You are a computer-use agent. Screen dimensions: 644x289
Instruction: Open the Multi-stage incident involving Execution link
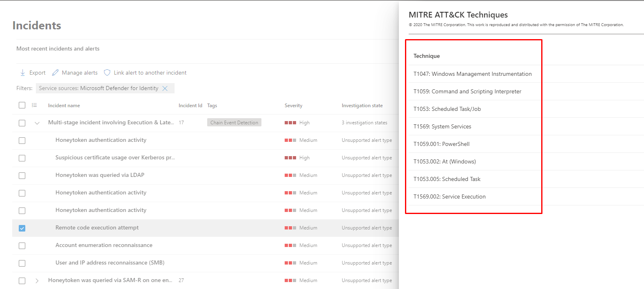pos(111,122)
